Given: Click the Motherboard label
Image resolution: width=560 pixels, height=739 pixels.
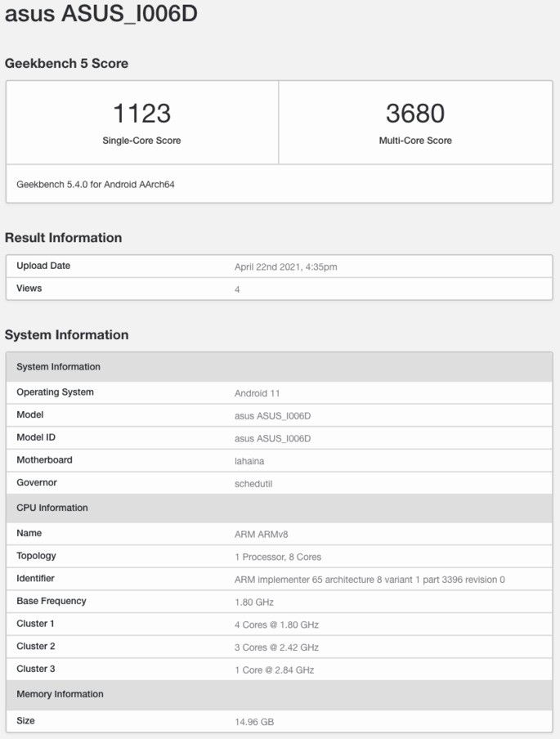Looking at the screenshot, I should [x=44, y=460].
